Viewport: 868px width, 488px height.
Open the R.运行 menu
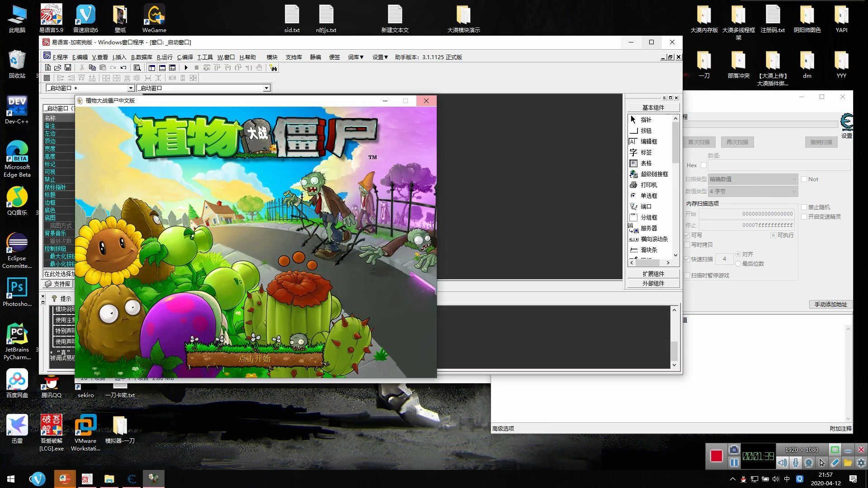[165, 57]
